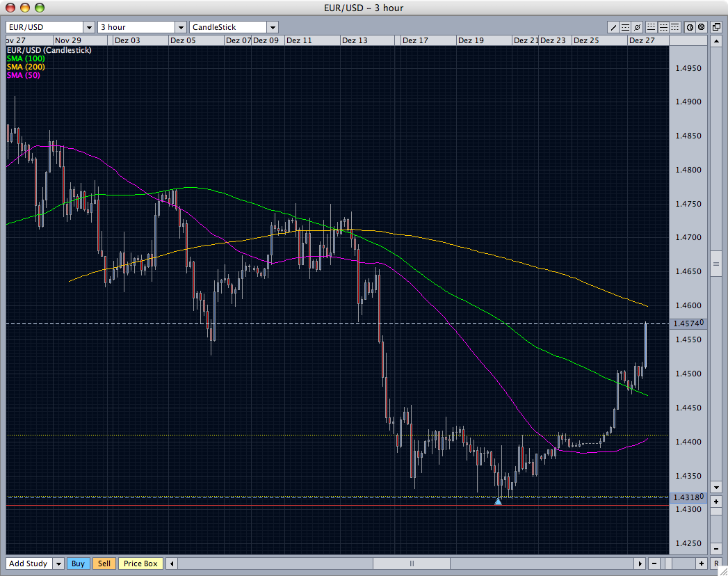
Task: Choose the dashed grid lines icon
Action: click(x=663, y=26)
